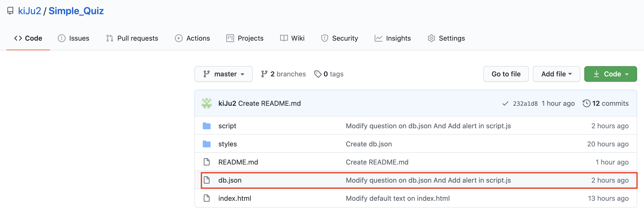Click '20 hours ago' timestamp in styles row
Screen dimensions: 644x212
point(608,144)
